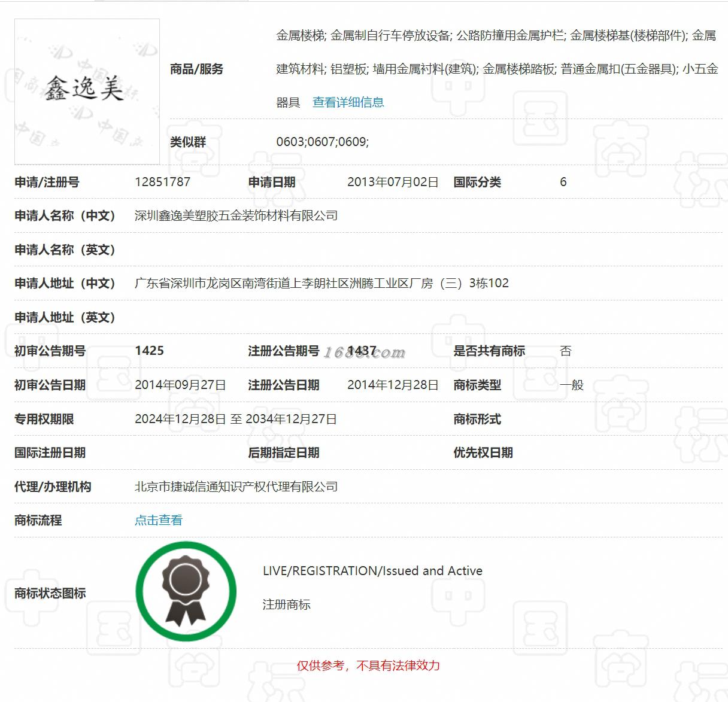Click the 国际注册日期 label
The image size is (728, 702).
pyautogui.click(x=50, y=452)
